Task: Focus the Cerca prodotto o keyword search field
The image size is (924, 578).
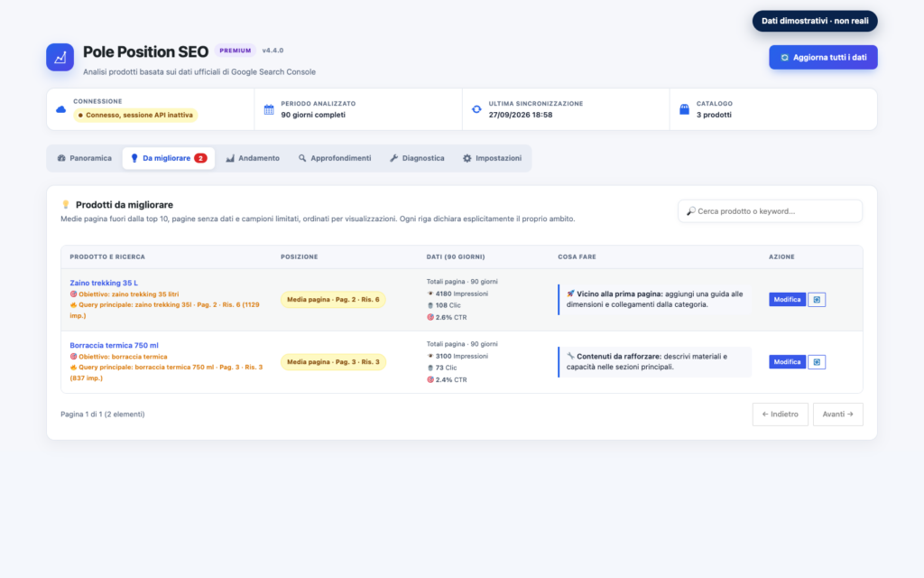Action: pyautogui.click(x=771, y=211)
